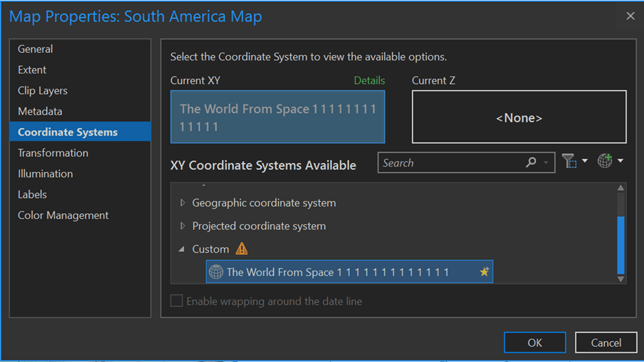This screenshot has width=644, height=362.
Task: Expand Projected coordinate system group
Action: 183,226
